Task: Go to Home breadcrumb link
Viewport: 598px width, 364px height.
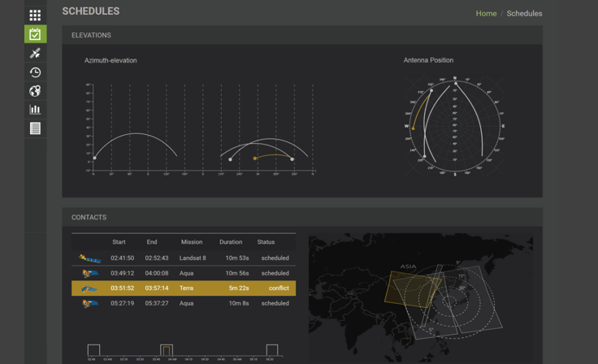Action: click(x=486, y=13)
